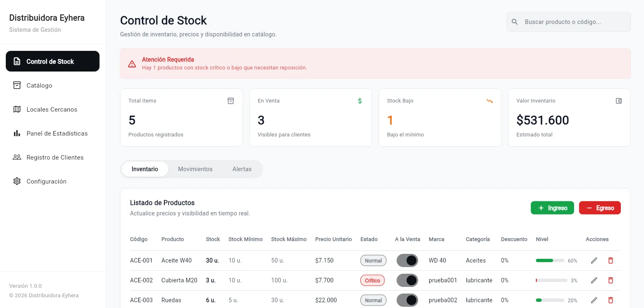The width and height of the screenshot is (644, 308).
Task: Click the archive box icon on Total Items card
Action: point(231,101)
